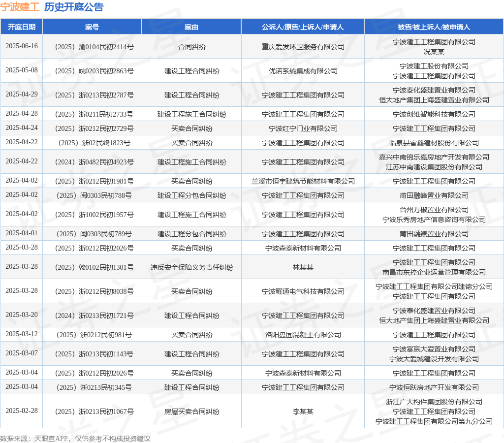Click the 数据来源 footer note
504x443 pixels.
75,439
